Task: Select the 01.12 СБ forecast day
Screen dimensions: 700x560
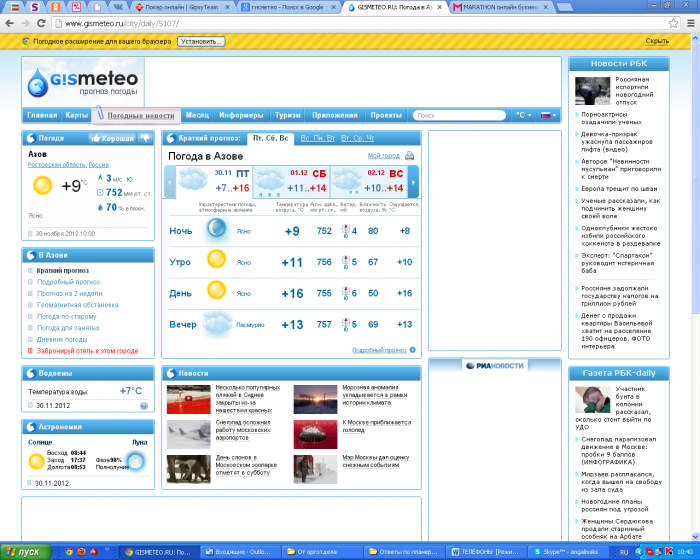Action: 292,181
